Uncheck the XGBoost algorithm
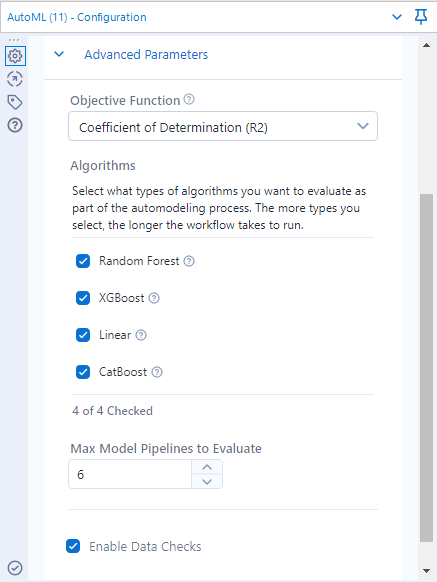 [83, 298]
